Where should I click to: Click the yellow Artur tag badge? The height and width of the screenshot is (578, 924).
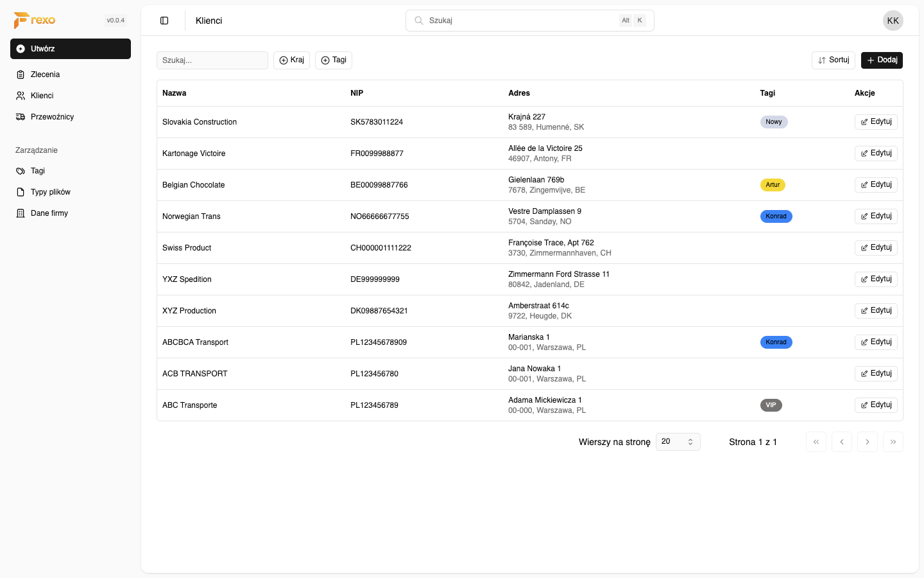point(773,185)
